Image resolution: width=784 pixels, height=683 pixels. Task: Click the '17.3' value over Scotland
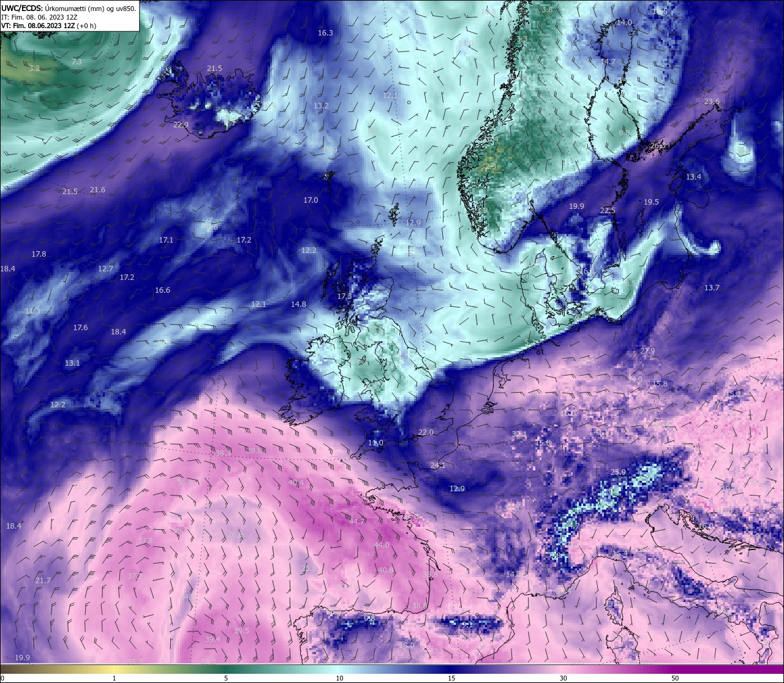coord(344,296)
